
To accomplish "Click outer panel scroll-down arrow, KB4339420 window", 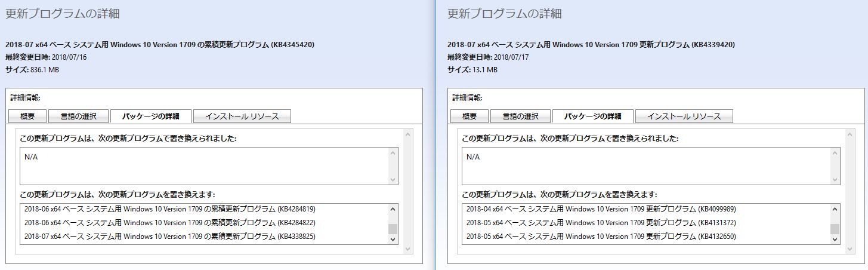I will coord(850,249).
